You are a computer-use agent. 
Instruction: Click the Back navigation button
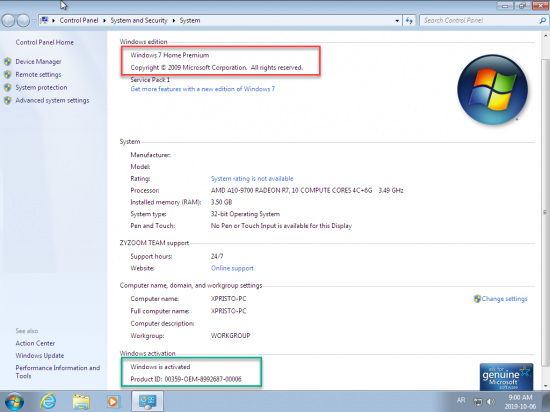[8, 20]
